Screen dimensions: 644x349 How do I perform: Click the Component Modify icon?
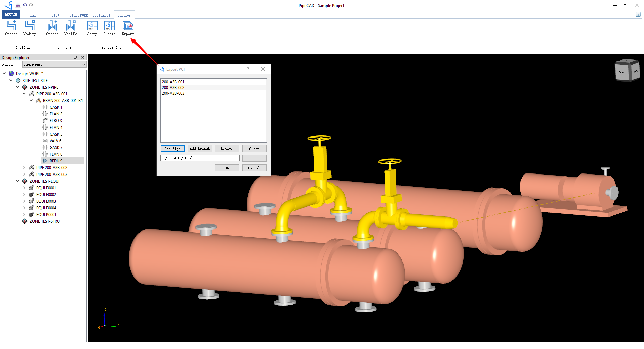70,29
